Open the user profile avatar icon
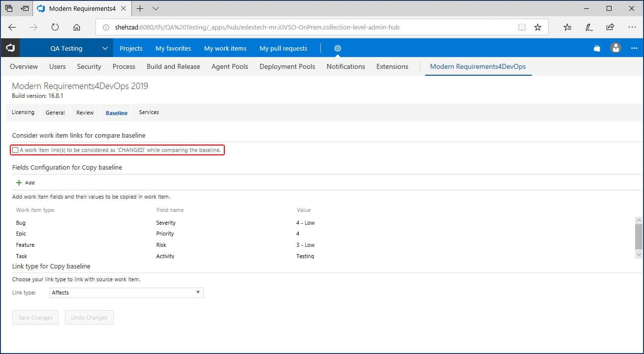The image size is (644, 354). tap(615, 48)
